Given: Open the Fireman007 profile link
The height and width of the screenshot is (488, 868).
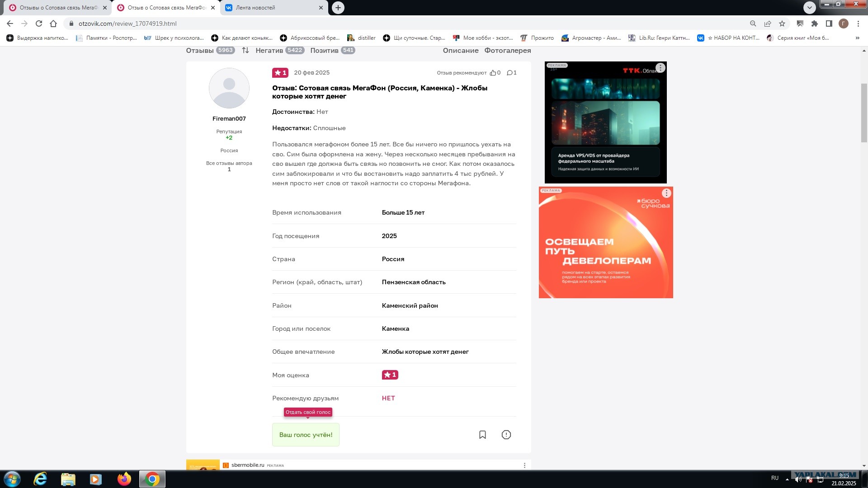Looking at the screenshot, I should pos(229,119).
